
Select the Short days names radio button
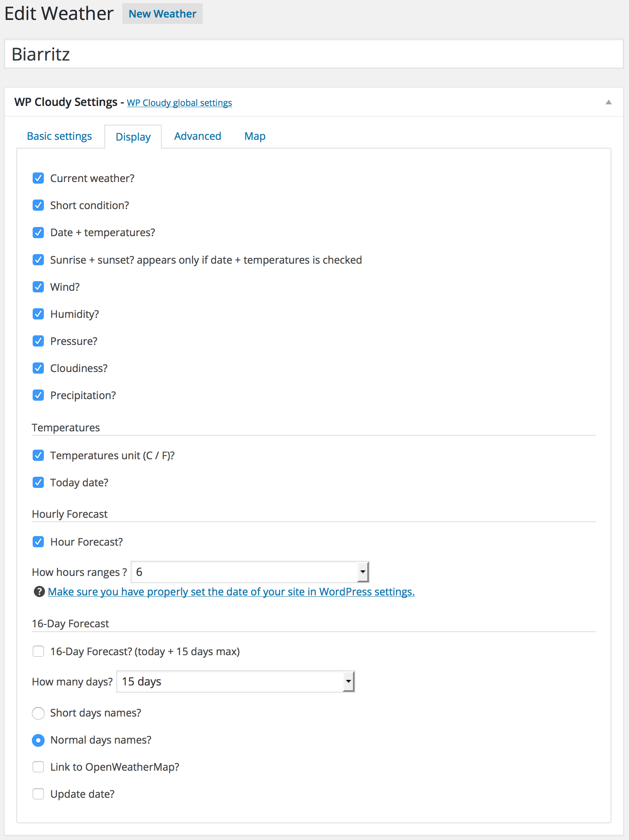[38, 713]
